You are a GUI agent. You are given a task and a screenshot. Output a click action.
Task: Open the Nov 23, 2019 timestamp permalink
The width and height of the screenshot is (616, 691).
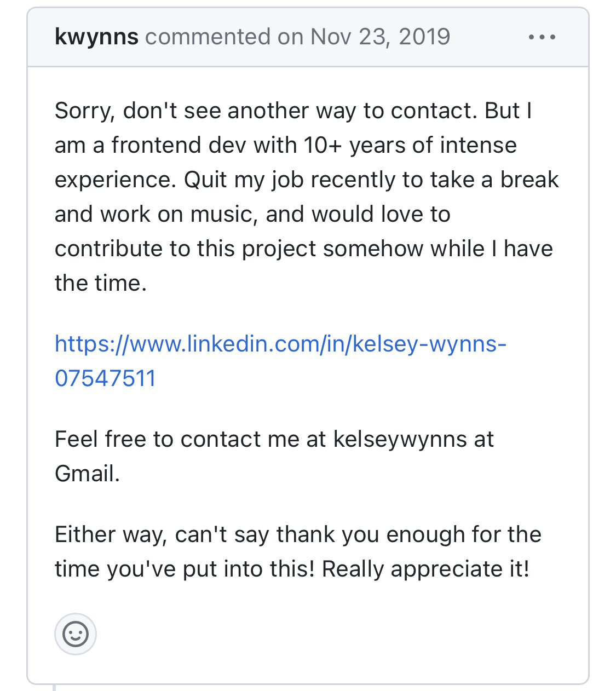click(380, 37)
